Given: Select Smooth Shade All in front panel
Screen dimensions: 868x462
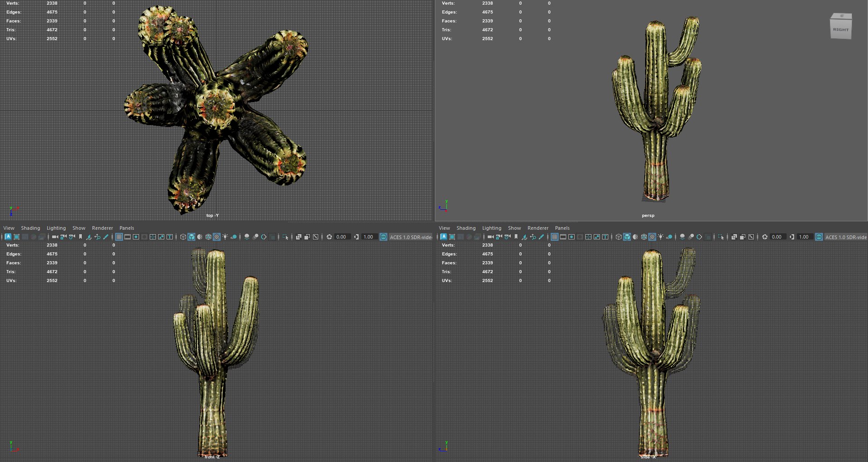Looking at the screenshot, I should pos(191,237).
